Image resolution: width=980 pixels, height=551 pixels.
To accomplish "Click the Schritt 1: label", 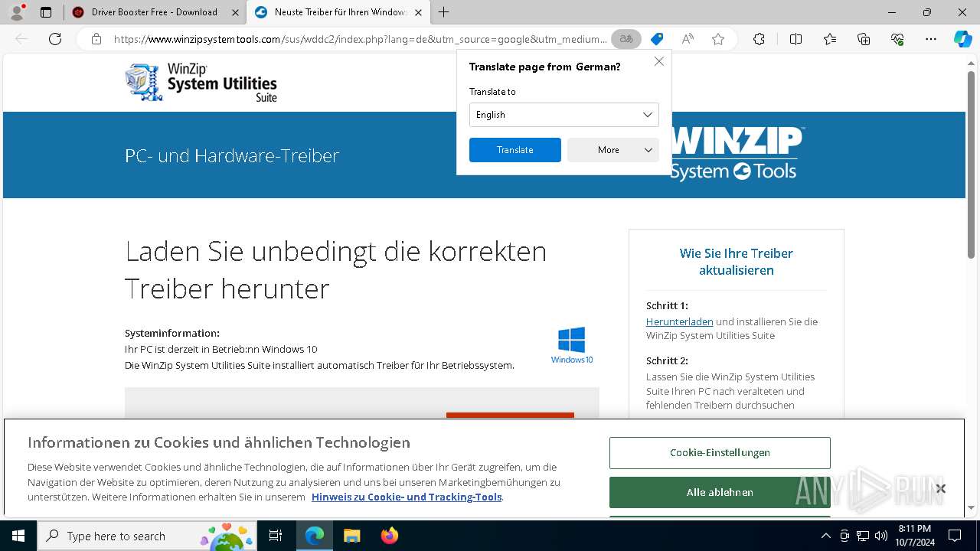I will pyautogui.click(x=667, y=305).
